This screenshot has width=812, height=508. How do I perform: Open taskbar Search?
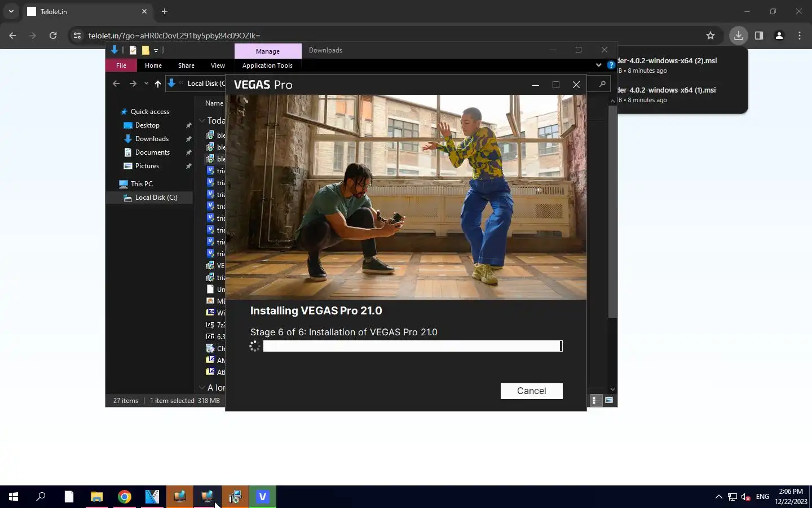(x=41, y=497)
